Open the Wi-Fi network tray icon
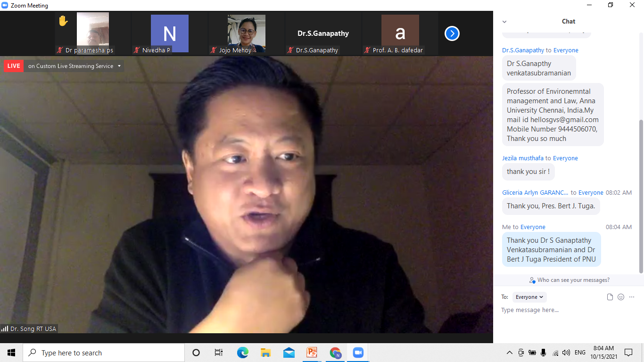644x362 pixels. (555, 353)
